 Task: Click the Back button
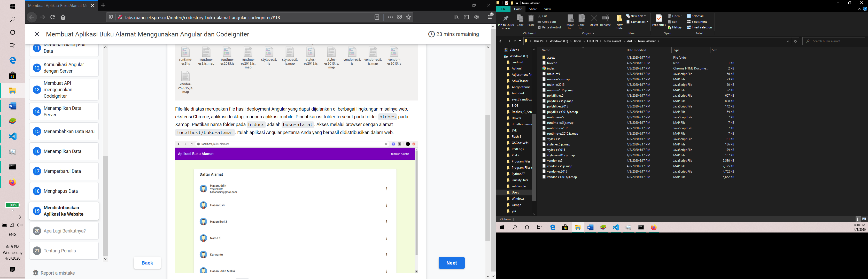(x=147, y=263)
